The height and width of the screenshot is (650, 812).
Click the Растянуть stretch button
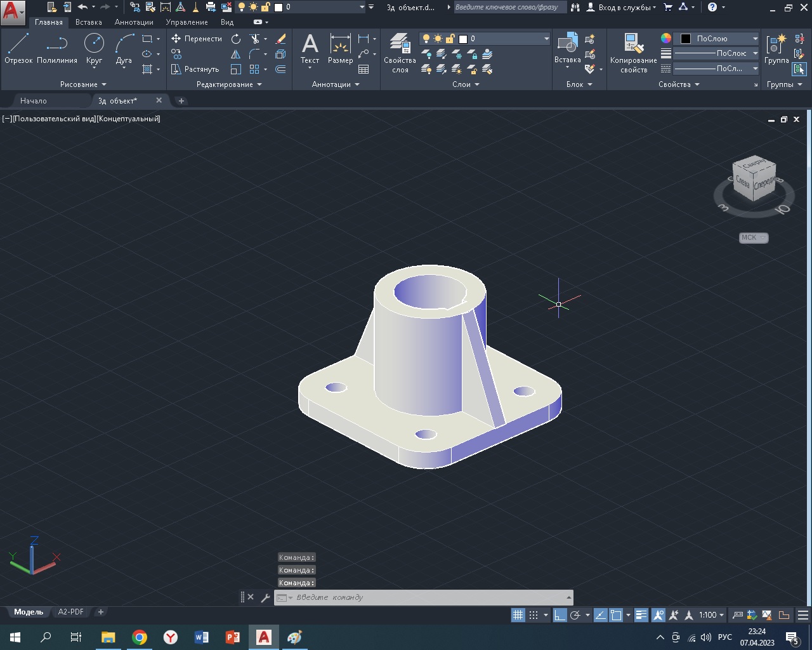pyautogui.click(x=195, y=69)
